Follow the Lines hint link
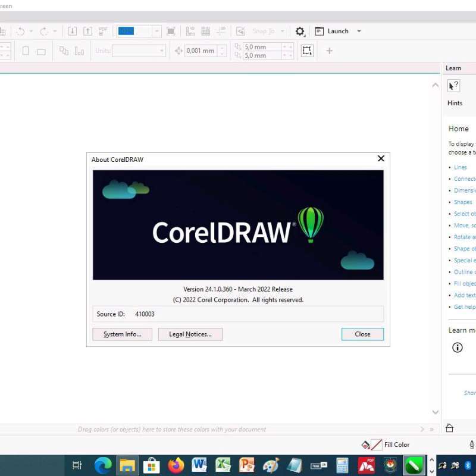 click(460, 167)
